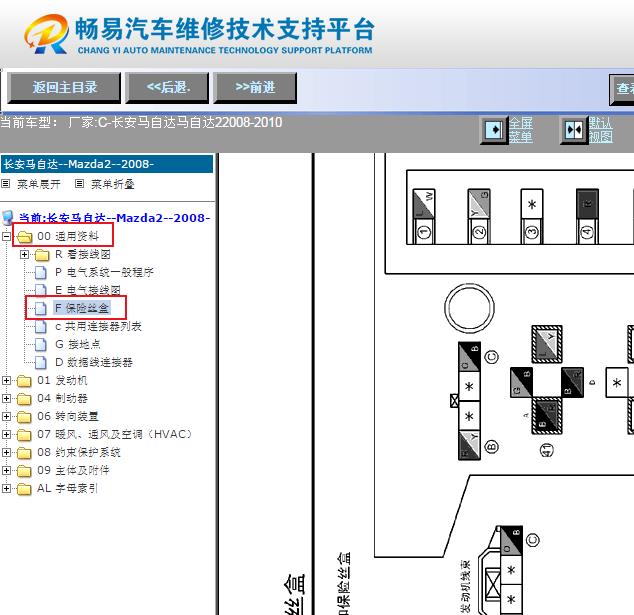Click the AL 字母索引 folder icon
Viewport: 634px width, 615px height.
coord(24,489)
